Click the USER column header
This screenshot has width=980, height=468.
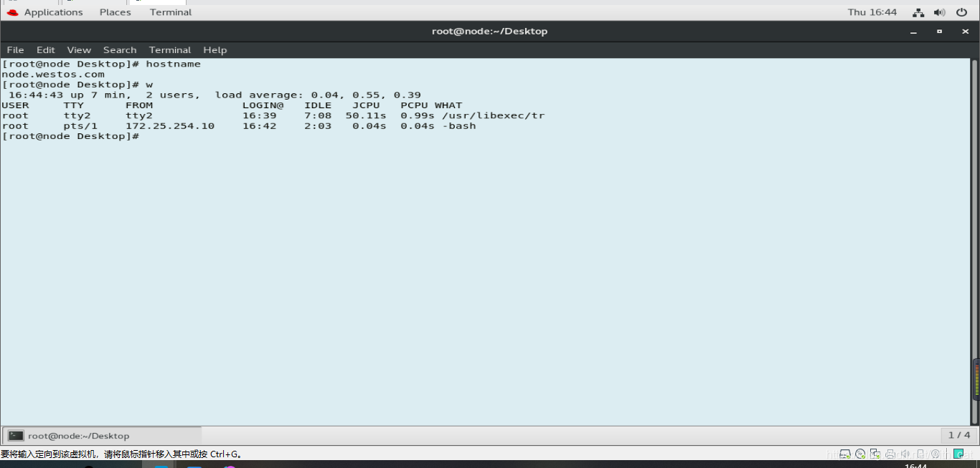pyautogui.click(x=15, y=105)
